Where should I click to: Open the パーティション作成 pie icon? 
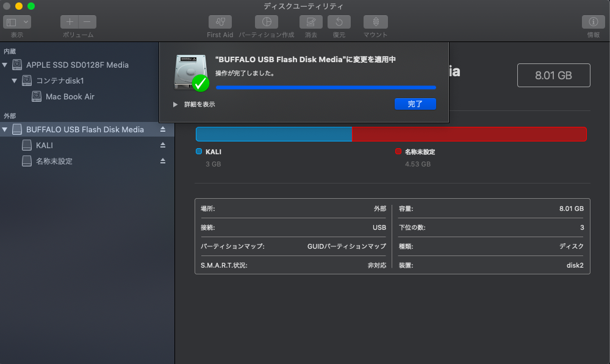click(267, 22)
